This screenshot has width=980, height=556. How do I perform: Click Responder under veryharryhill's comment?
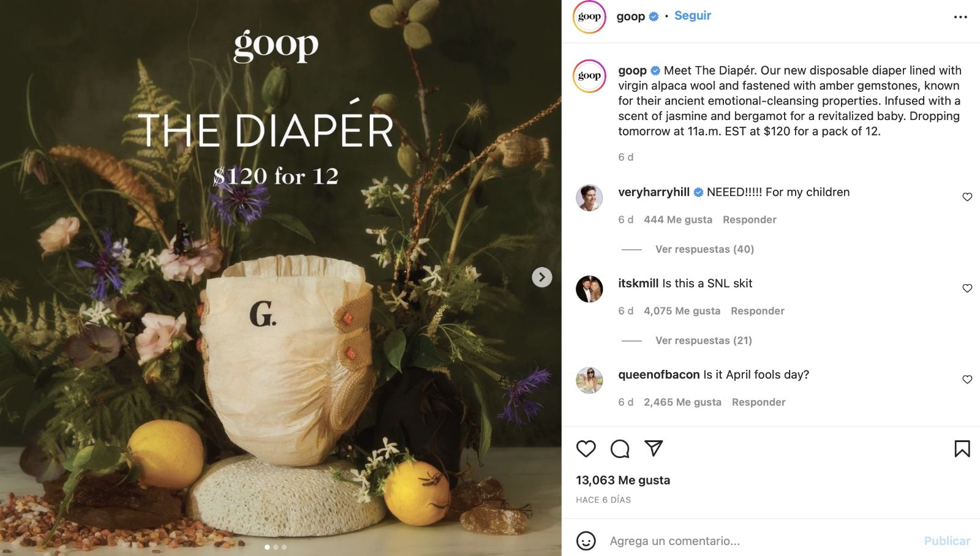click(x=749, y=220)
